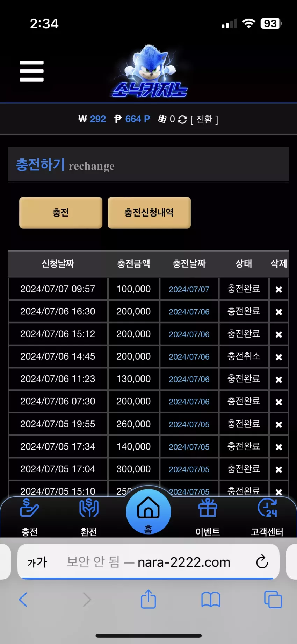Click the nara-2222.com address bar

148,562
